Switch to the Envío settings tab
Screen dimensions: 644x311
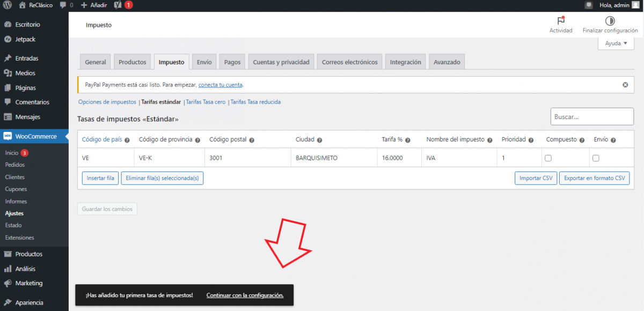pos(204,62)
